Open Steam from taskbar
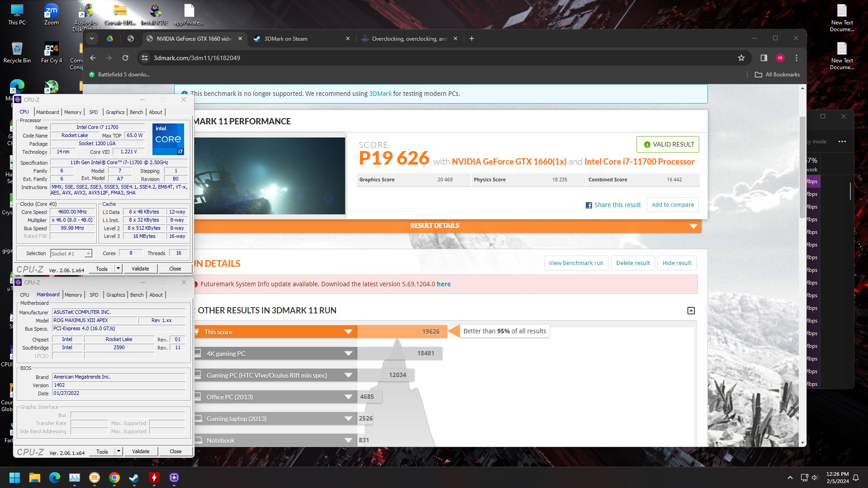Image resolution: width=868 pixels, height=488 pixels. (x=134, y=478)
